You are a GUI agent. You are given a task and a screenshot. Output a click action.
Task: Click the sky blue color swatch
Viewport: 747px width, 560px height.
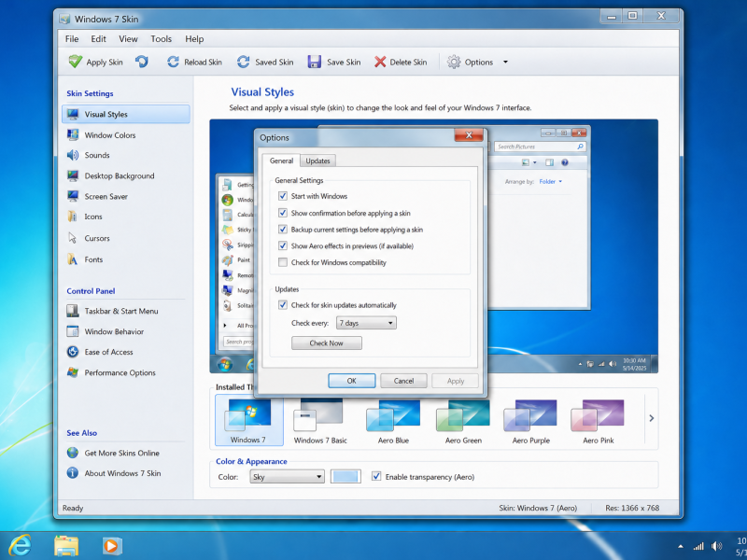pyautogui.click(x=345, y=477)
